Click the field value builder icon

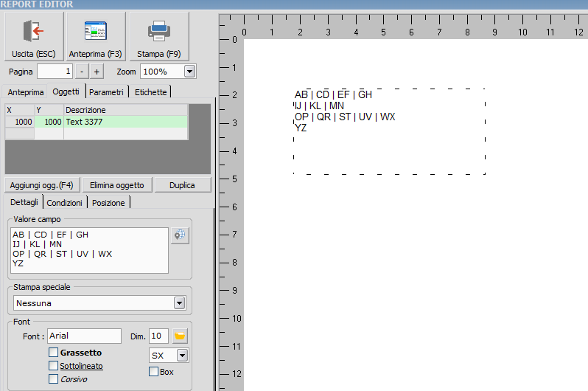(180, 235)
